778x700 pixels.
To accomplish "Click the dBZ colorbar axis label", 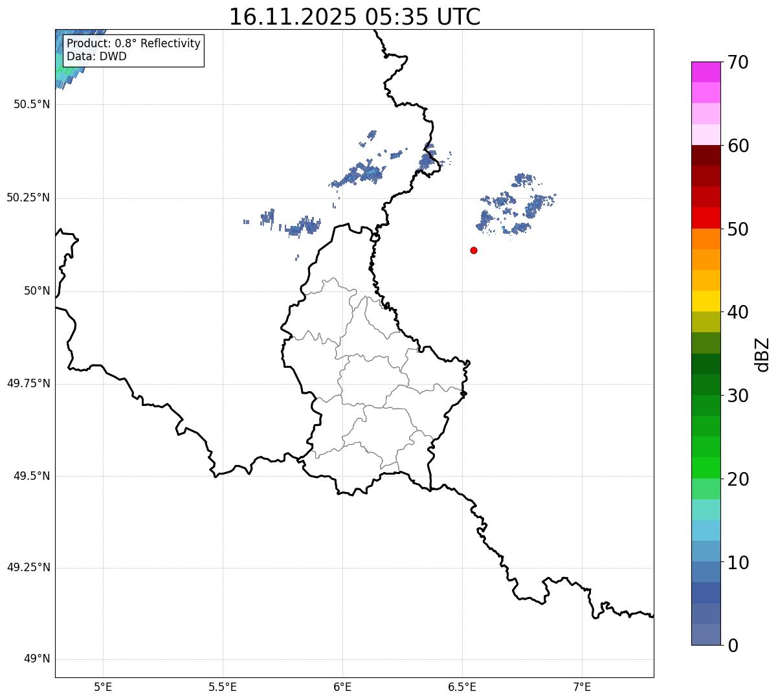I will [x=762, y=354].
